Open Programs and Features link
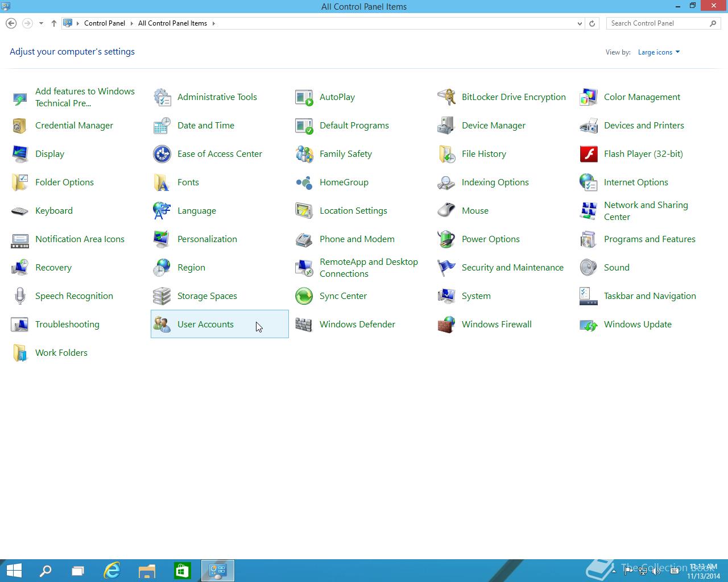This screenshot has height=582, width=728. click(650, 239)
